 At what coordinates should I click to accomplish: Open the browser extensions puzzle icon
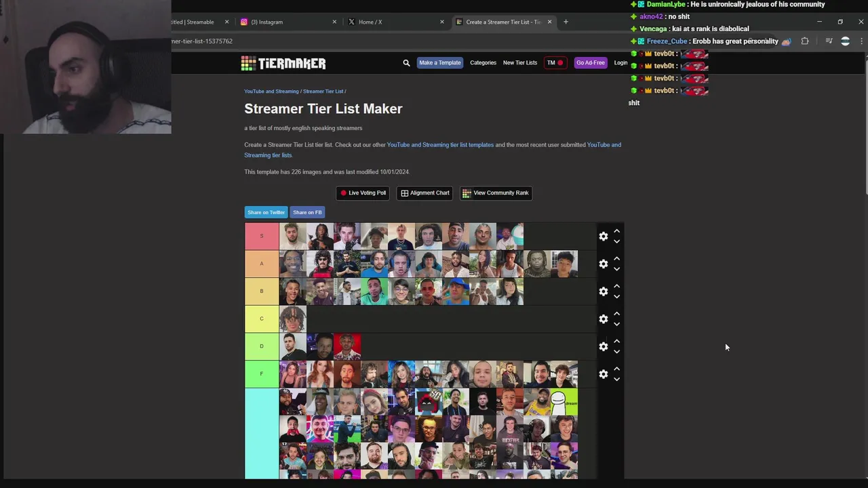tap(805, 41)
